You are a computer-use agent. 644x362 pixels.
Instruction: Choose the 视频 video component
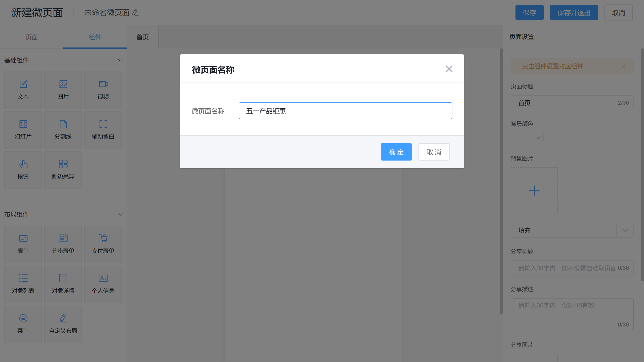pyautogui.click(x=103, y=90)
